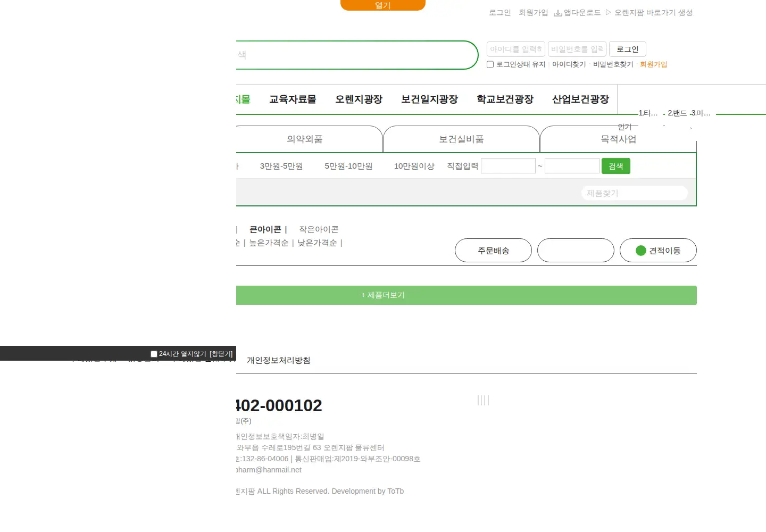Open the 교육자료몰 menu

click(x=293, y=99)
